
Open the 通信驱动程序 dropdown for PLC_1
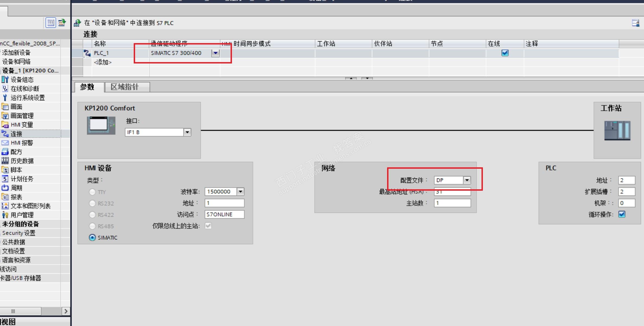[x=215, y=53]
